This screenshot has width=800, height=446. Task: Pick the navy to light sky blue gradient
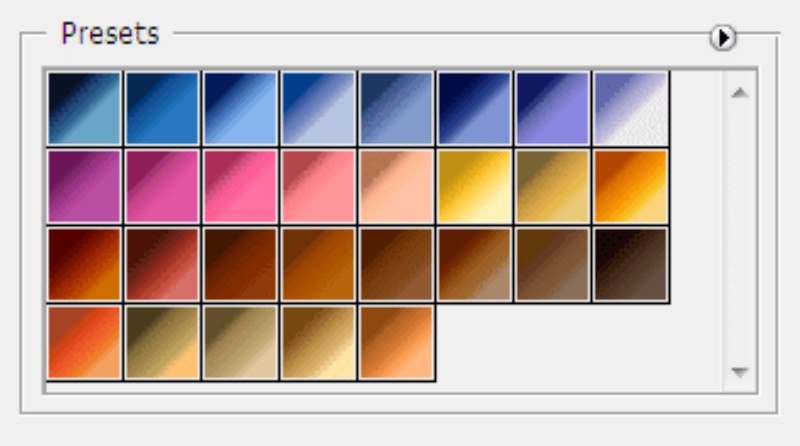tap(240, 108)
